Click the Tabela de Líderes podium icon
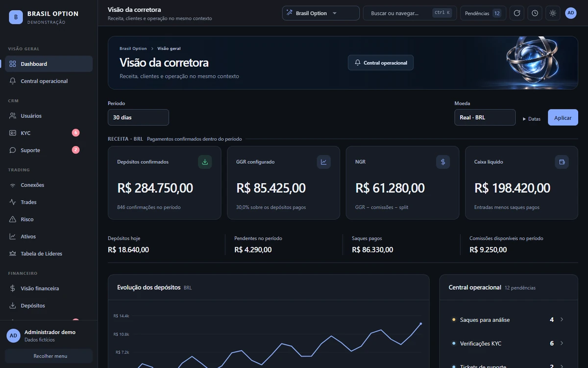This screenshot has height=368, width=588. pyautogui.click(x=13, y=254)
